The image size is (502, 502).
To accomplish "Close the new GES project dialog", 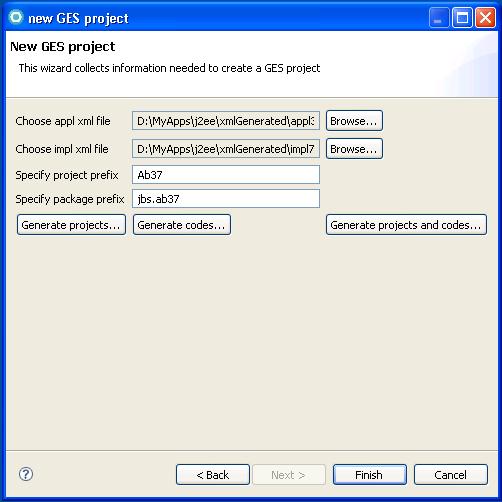I will pos(485,17).
